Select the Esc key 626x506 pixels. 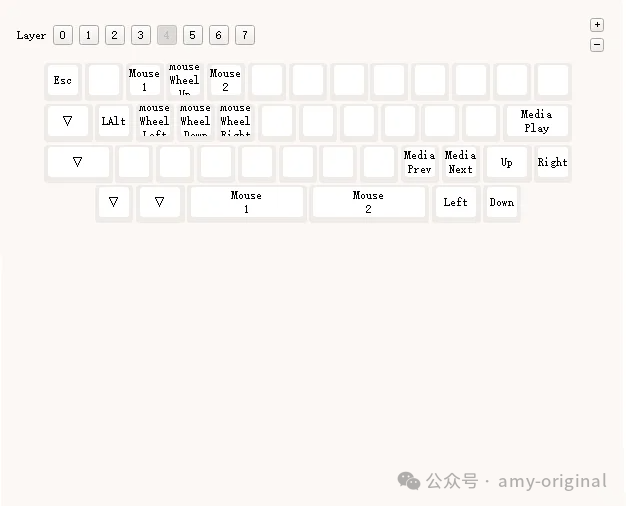click(x=63, y=81)
